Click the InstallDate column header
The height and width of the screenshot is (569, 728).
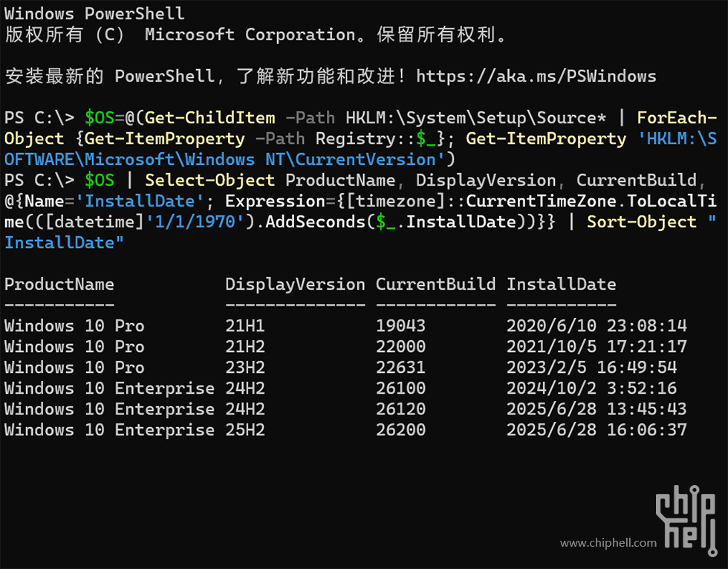pyautogui.click(x=562, y=284)
